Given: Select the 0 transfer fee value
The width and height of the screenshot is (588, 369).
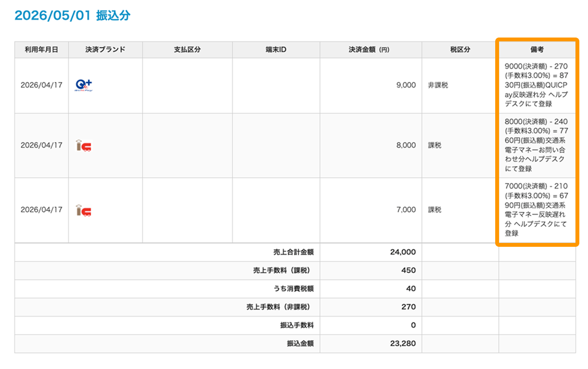Looking at the screenshot, I should pyautogui.click(x=413, y=325).
